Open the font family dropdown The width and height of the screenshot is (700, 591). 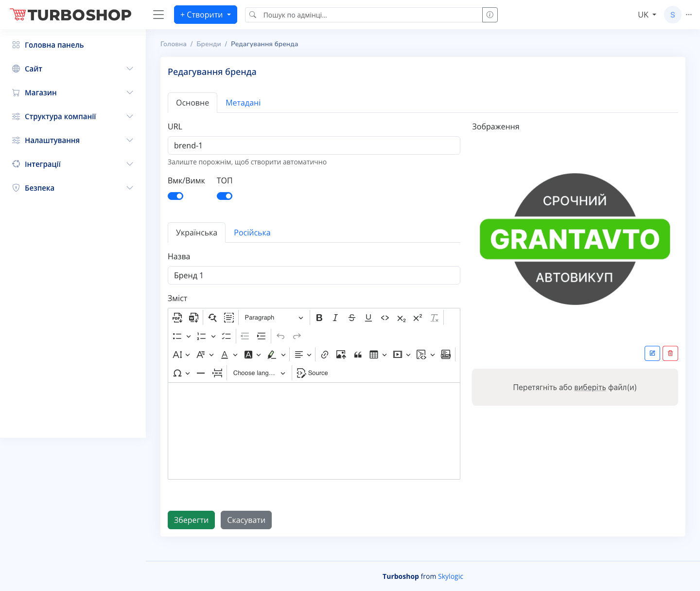(205, 355)
